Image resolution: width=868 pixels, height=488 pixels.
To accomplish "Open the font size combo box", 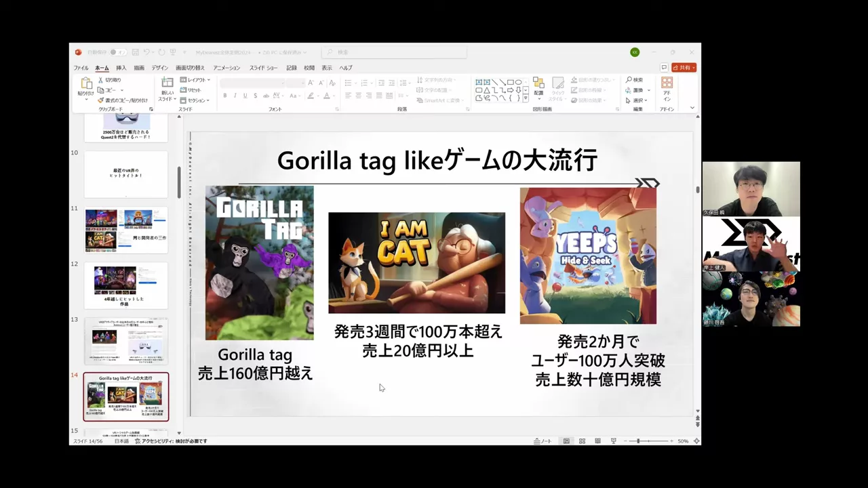I will click(x=294, y=83).
